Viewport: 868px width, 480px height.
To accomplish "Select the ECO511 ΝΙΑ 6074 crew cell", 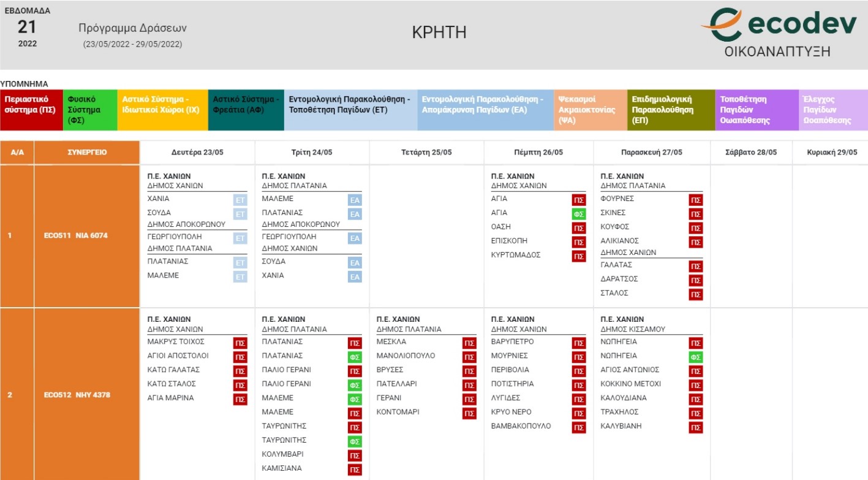I will (76, 235).
